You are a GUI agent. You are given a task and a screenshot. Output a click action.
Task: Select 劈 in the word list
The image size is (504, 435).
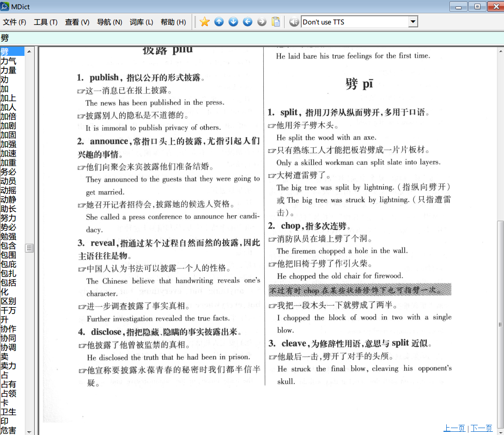click(12, 51)
